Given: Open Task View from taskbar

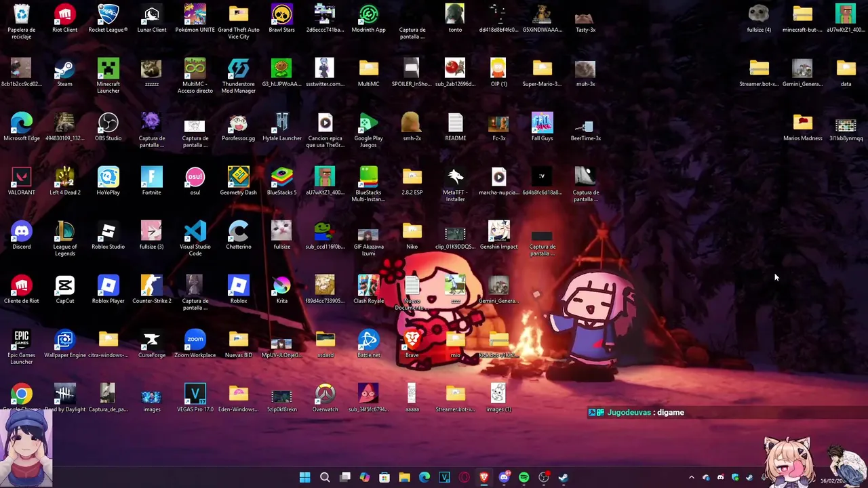Looking at the screenshot, I should click(x=344, y=477).
